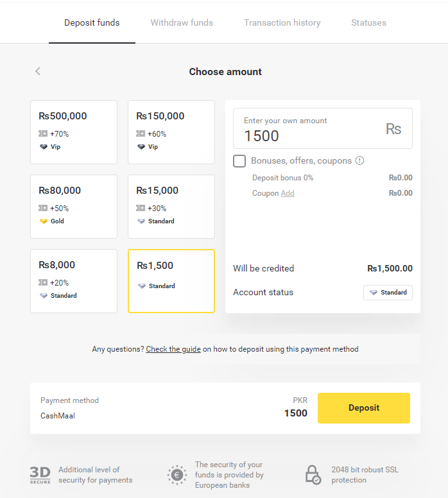Switch to the Withdraw funds tab

[x=182, y=22]
